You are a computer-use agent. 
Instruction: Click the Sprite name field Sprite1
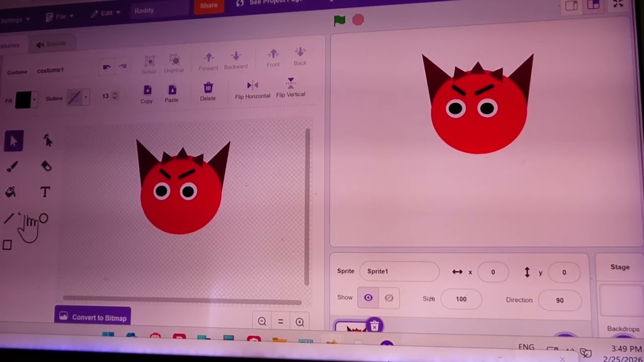coord(399,271)
